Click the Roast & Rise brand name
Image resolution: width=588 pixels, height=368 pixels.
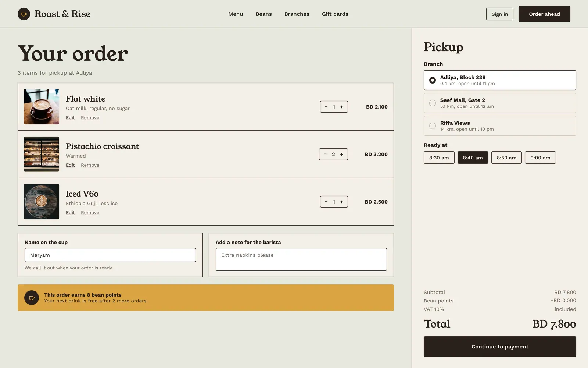click(x=62, y=14)
